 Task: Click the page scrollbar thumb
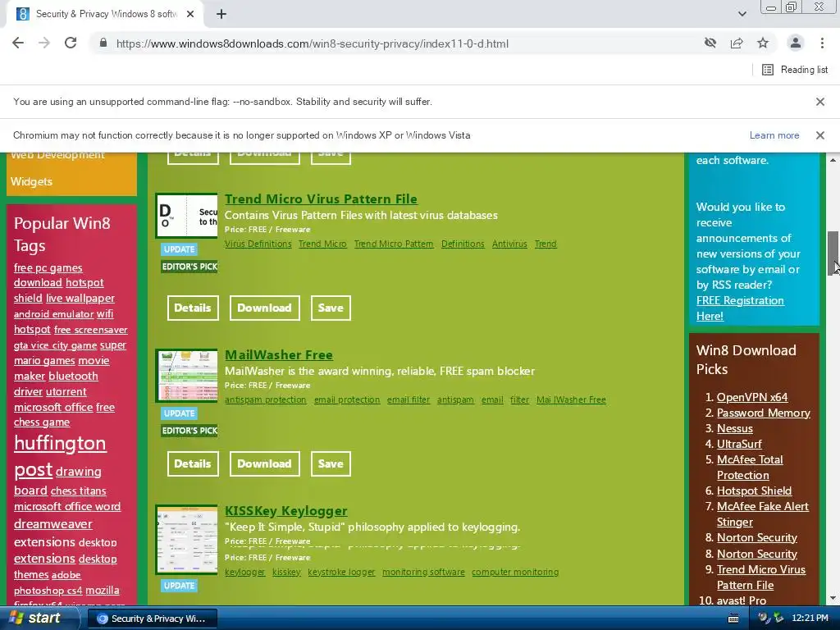pyautogui.click(x=833, y=253)
